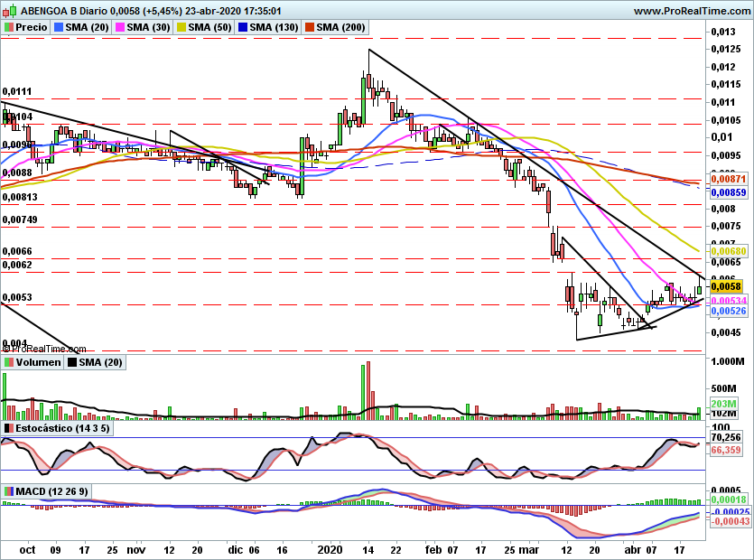Click the Estocástico icon
Viewport: 754px width, 560px height.
(x=9, y=428)
